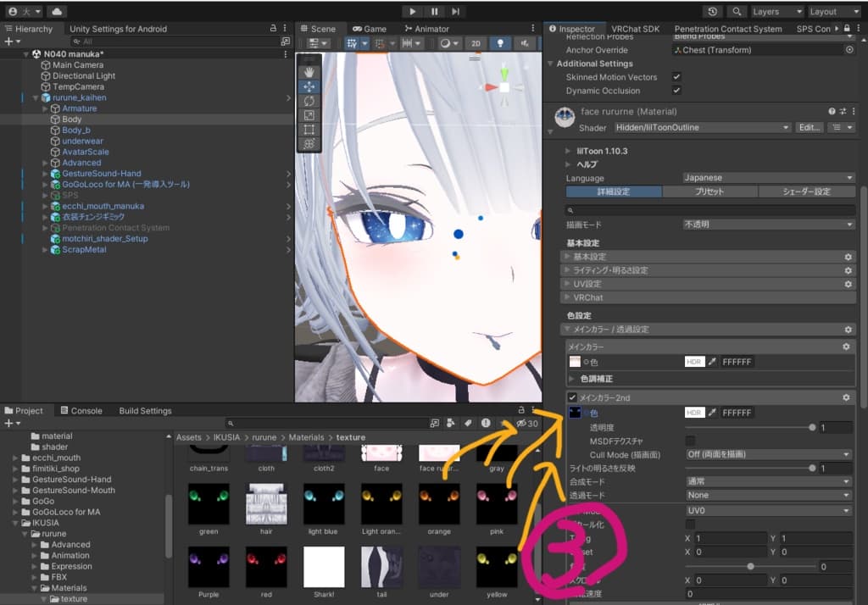868x605 pixels.
Task: Select the Hand view tool
Action: click(309, 72)
